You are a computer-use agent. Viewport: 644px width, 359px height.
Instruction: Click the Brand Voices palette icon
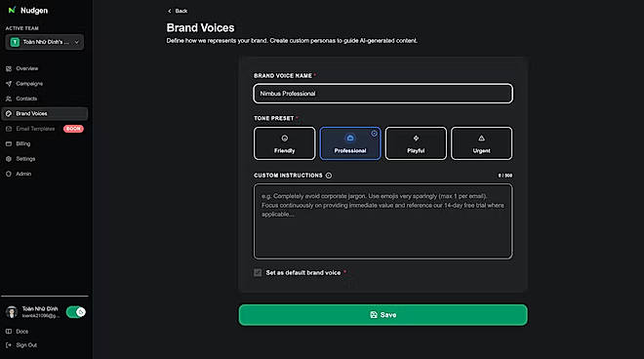click(9, 113)
